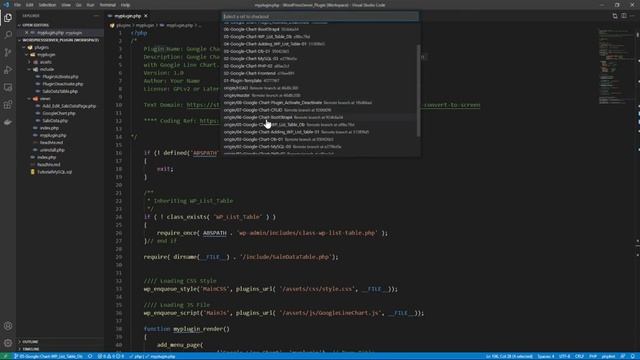Open Add_Edit_SaleDataPage.php in file tree

click(69, 106)
